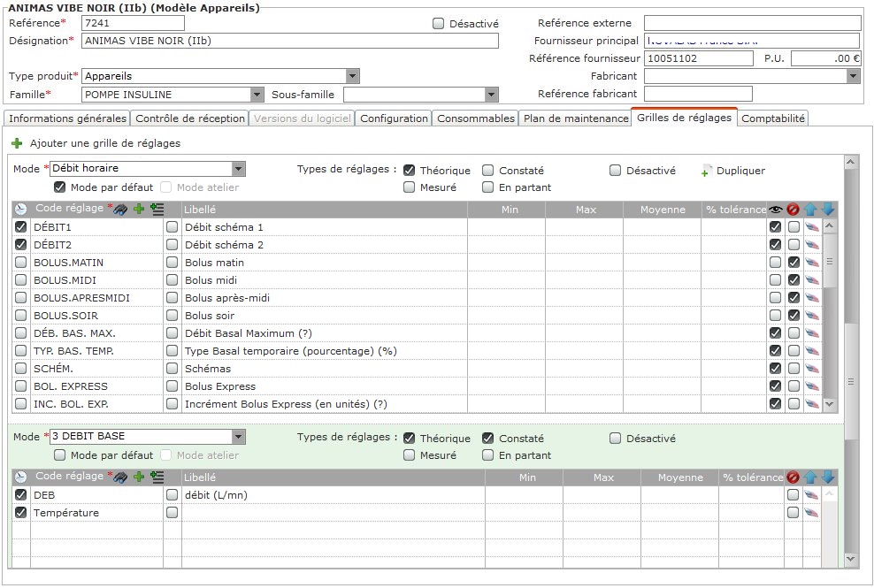Click the Référence externe field
The height and width of the screenshot is (588, 874).
click(x=753, y=23)
